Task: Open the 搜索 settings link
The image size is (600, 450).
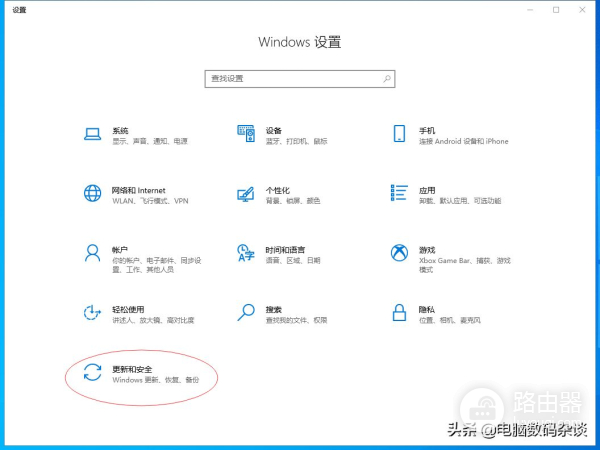Action: point(274,310)
